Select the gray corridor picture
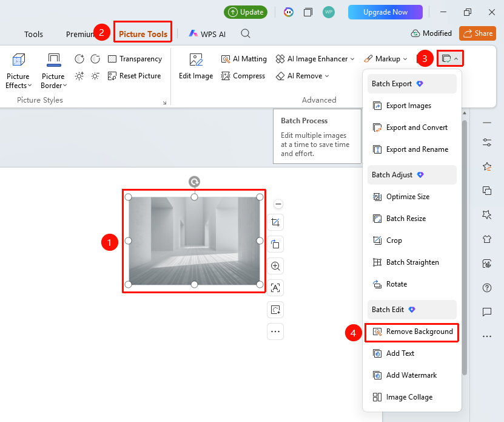Screen dimensions: 504x422 point(194,241)
